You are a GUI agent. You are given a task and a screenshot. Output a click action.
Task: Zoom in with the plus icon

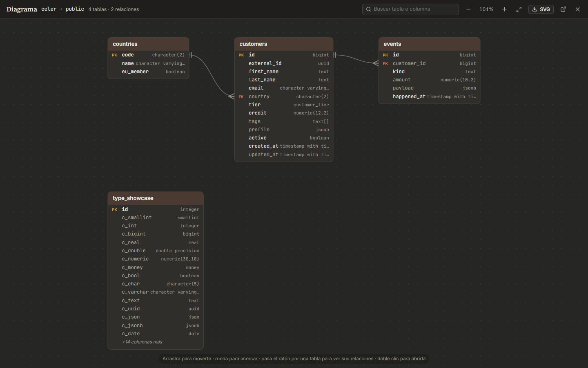coord(504,9)
